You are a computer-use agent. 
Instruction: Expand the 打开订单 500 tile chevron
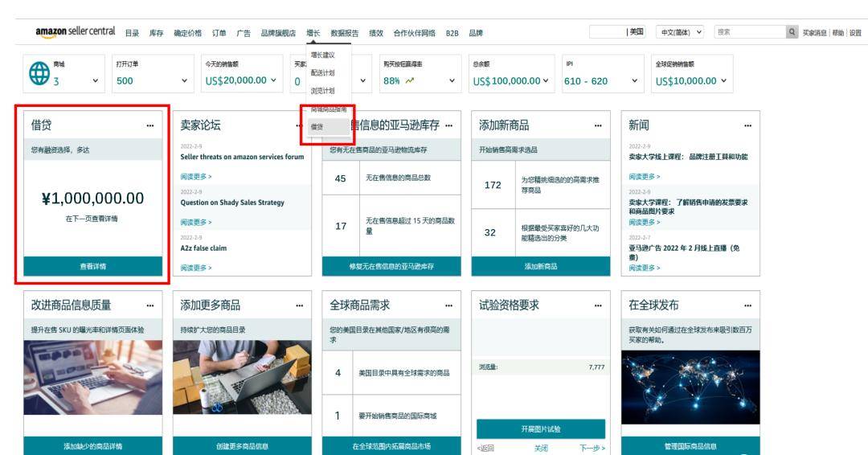(x=184, y=81)
